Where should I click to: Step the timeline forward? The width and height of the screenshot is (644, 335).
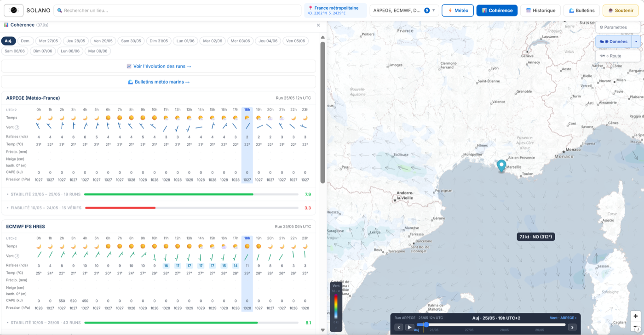pos(572,327)
